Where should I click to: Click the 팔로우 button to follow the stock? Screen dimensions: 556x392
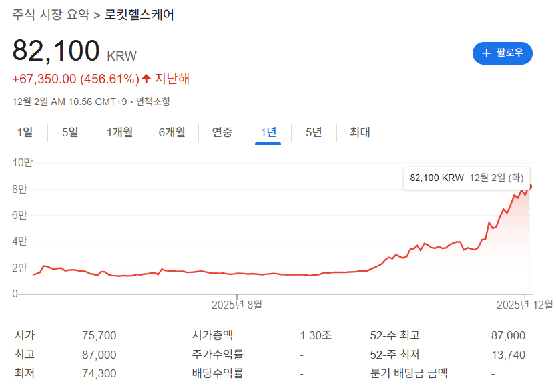click(x=503, y=53)
